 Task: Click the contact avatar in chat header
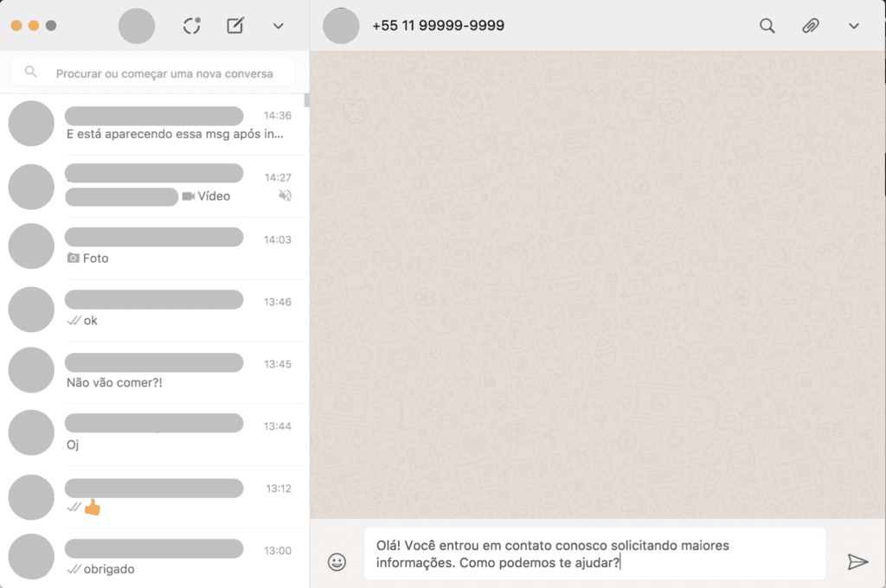341,26
